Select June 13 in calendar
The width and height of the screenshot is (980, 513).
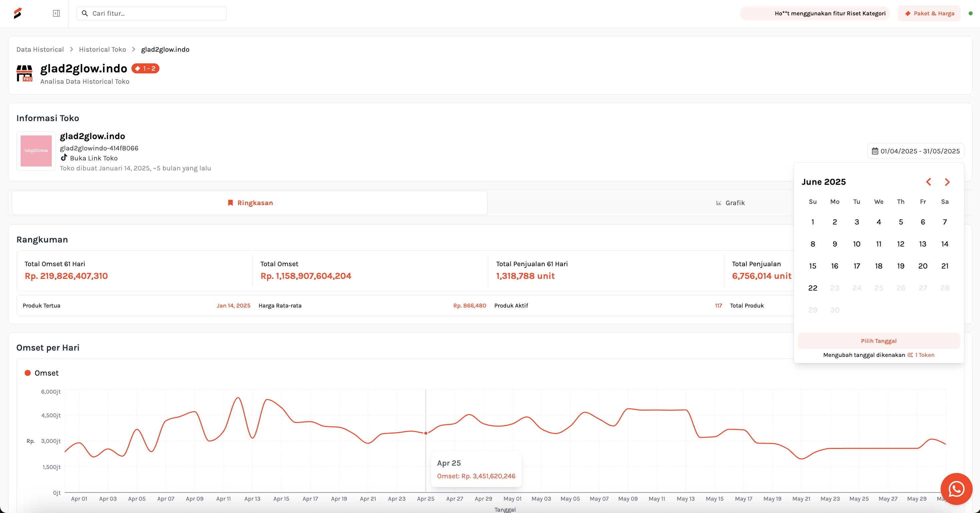point(923,244)
